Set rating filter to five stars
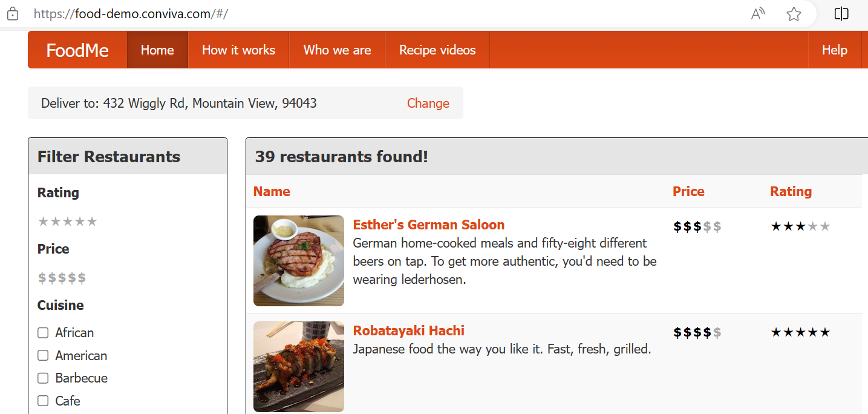The width and height of the screenshot is (868, 414). pyautogui.click(x=92, y=222)
